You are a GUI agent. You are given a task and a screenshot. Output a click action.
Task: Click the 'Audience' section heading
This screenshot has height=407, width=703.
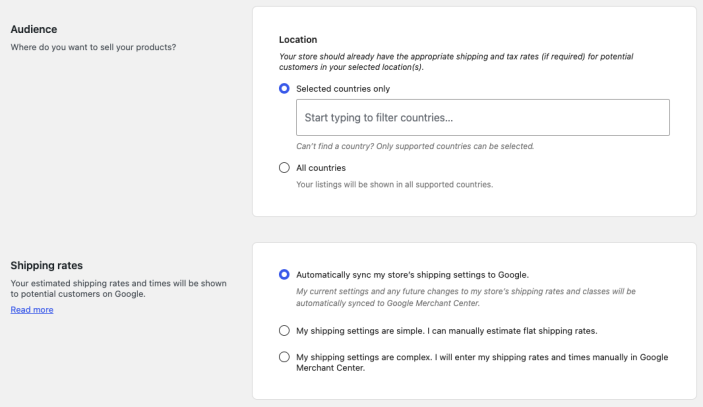tap(35, 29)
